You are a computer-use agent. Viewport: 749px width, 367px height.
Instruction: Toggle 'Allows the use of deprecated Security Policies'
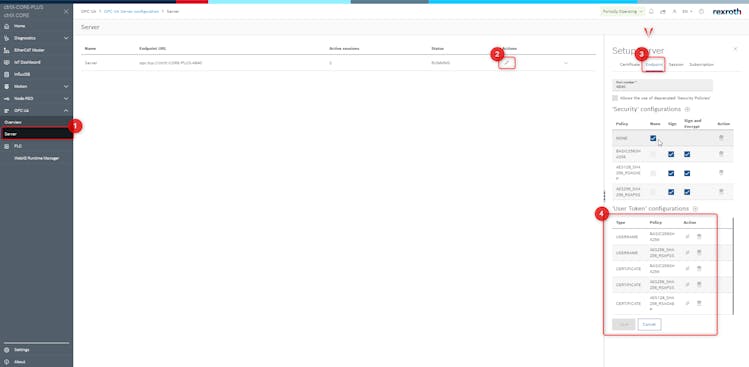click(x=615, y=98)
